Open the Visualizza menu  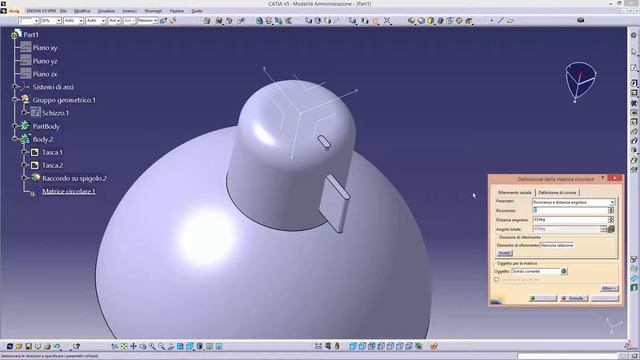click(106, 11)
